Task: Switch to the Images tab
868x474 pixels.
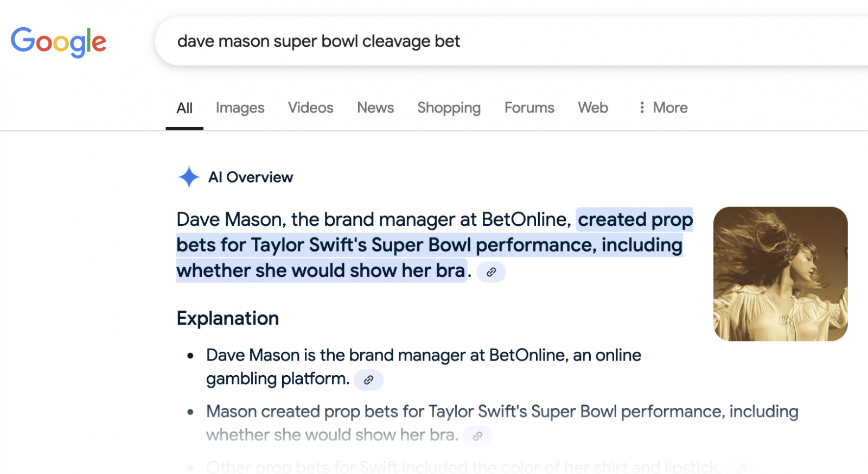Action: pos(240,108)
